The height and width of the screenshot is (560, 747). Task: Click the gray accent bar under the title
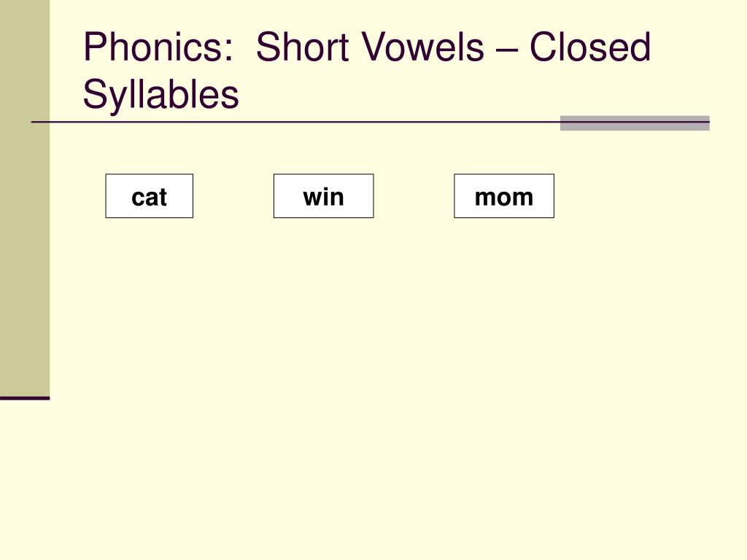[635, 122]
